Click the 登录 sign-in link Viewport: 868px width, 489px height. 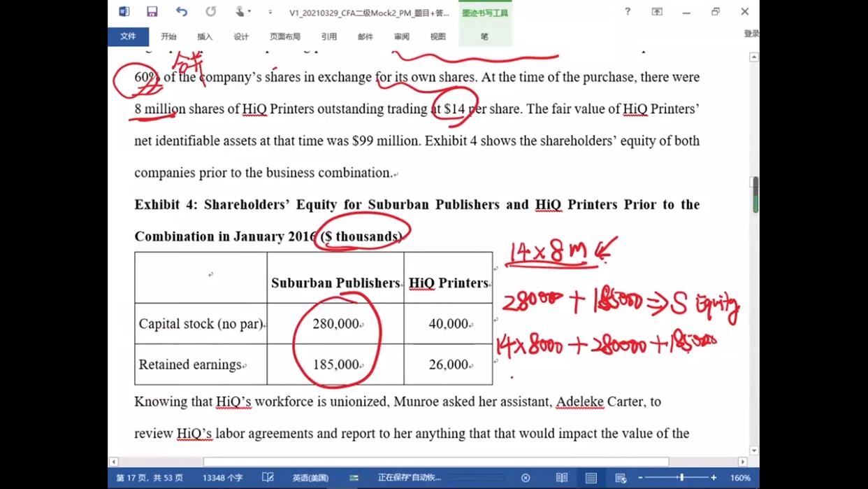[x=751, y=34]
